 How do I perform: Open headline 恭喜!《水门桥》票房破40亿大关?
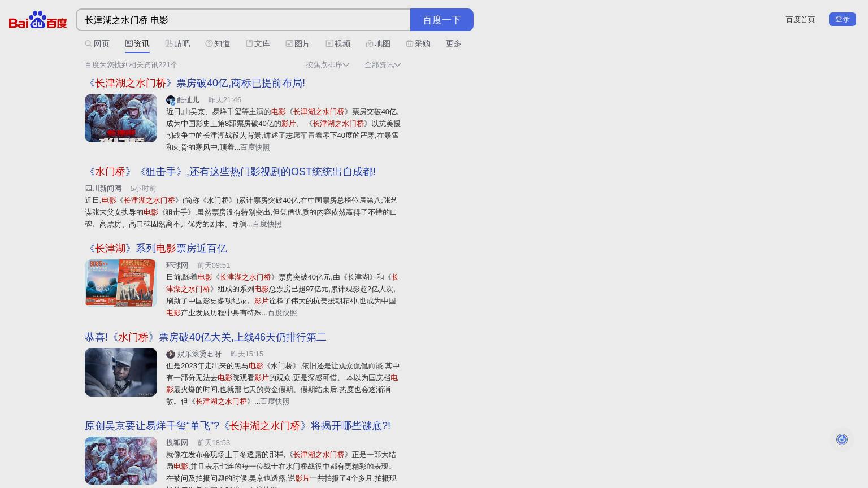tap(206, 337)
